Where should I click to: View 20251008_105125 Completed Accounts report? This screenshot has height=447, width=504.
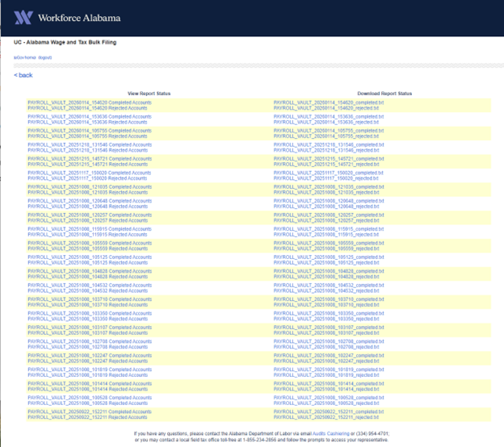point(90,257)
